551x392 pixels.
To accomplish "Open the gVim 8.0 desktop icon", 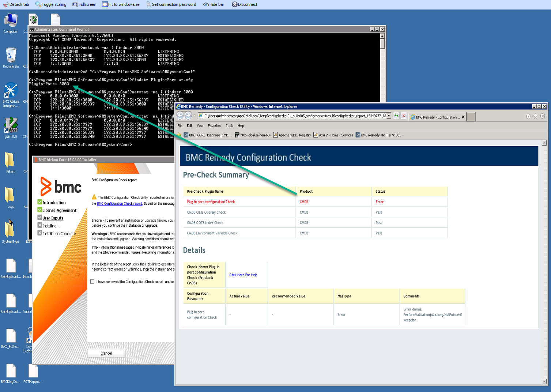I will click(11, 128).
